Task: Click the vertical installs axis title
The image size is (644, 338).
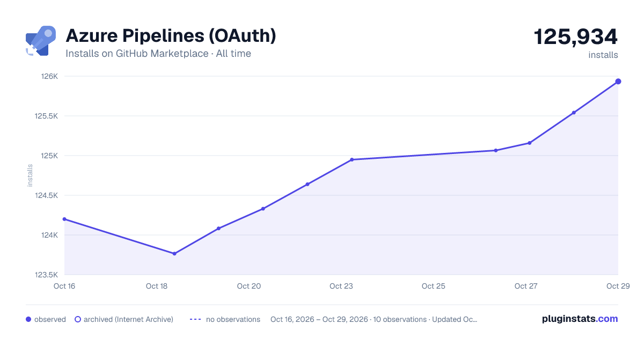Action: coord(30,175)
